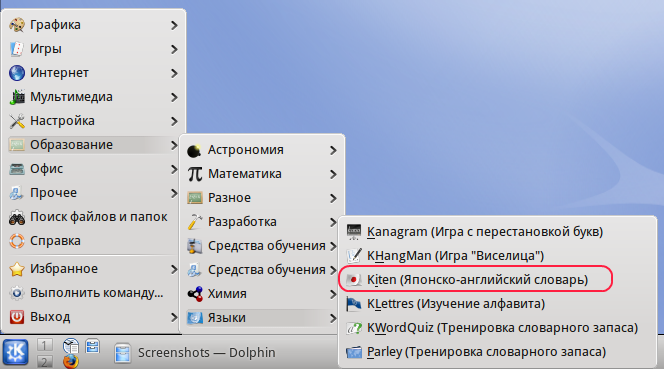The image size is (664, 369).
Task: Click the Справка label text
Action: tap(55, 241)
